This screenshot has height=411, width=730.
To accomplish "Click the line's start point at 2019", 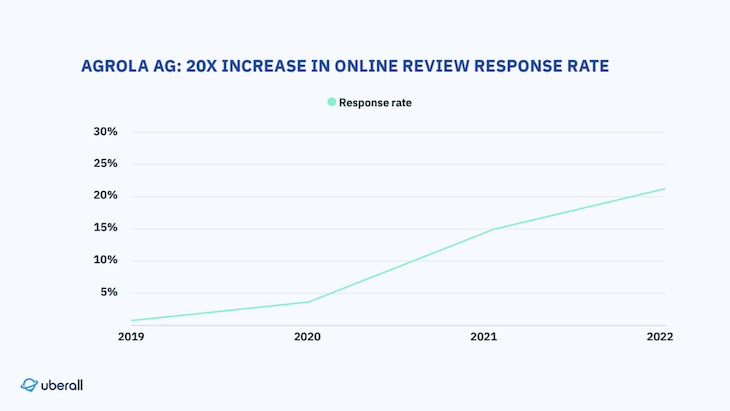I will 132,320.
